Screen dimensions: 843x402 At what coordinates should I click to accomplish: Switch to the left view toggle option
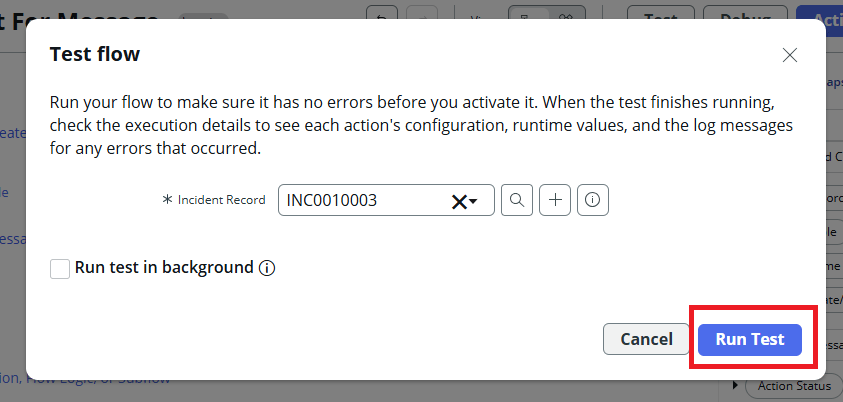(x=526, y=14)
